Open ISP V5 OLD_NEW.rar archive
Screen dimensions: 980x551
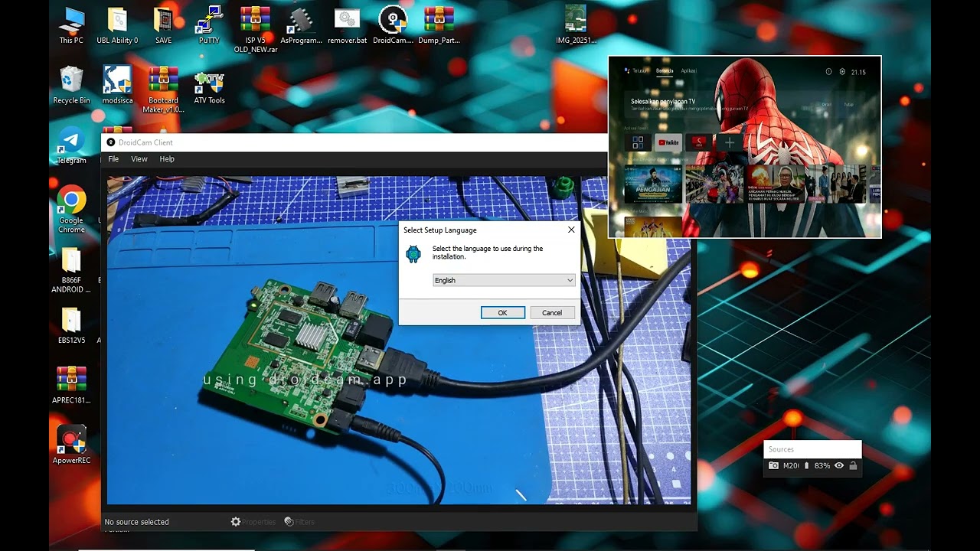click(x=256, y=30)
